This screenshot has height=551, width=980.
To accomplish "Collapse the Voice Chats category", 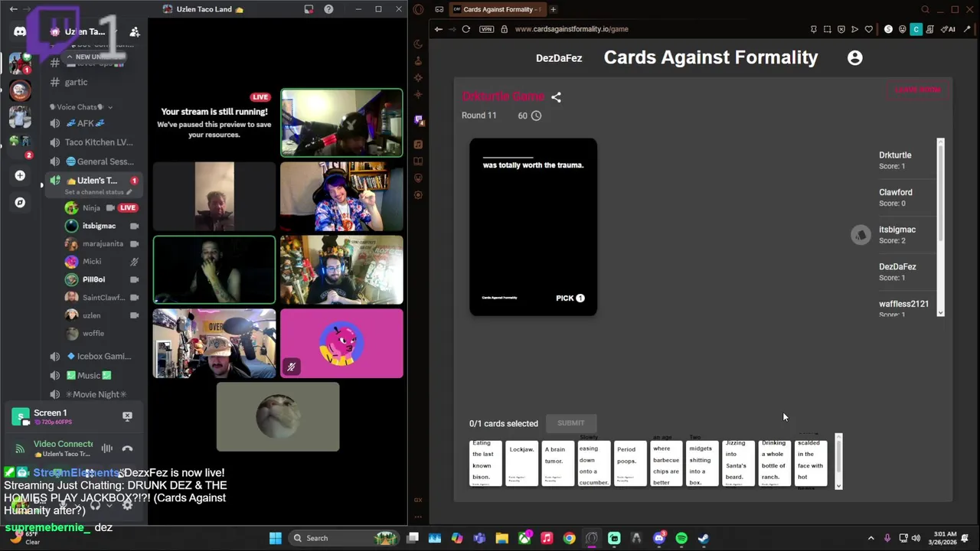I will click(80, 107).
